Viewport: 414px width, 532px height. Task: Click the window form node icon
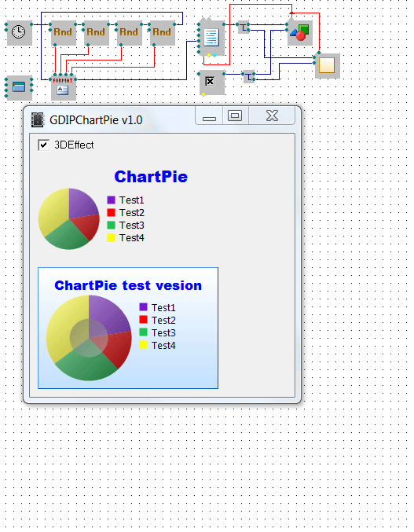click(20, 87)
